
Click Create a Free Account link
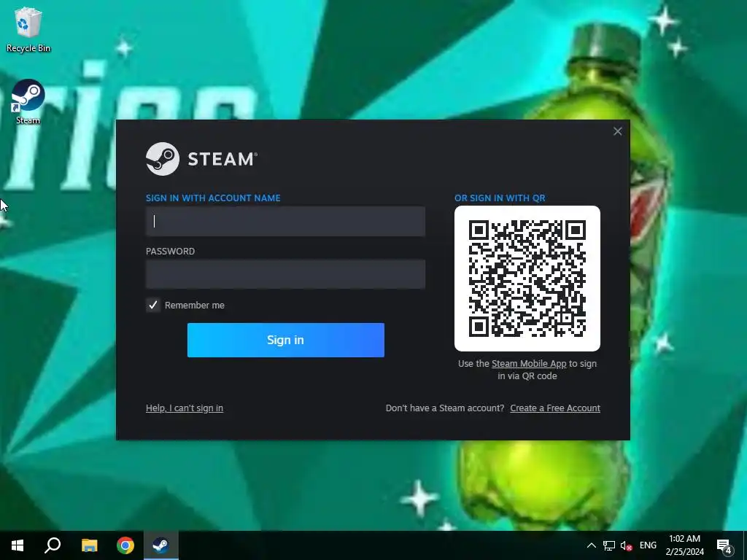point(555,408)
